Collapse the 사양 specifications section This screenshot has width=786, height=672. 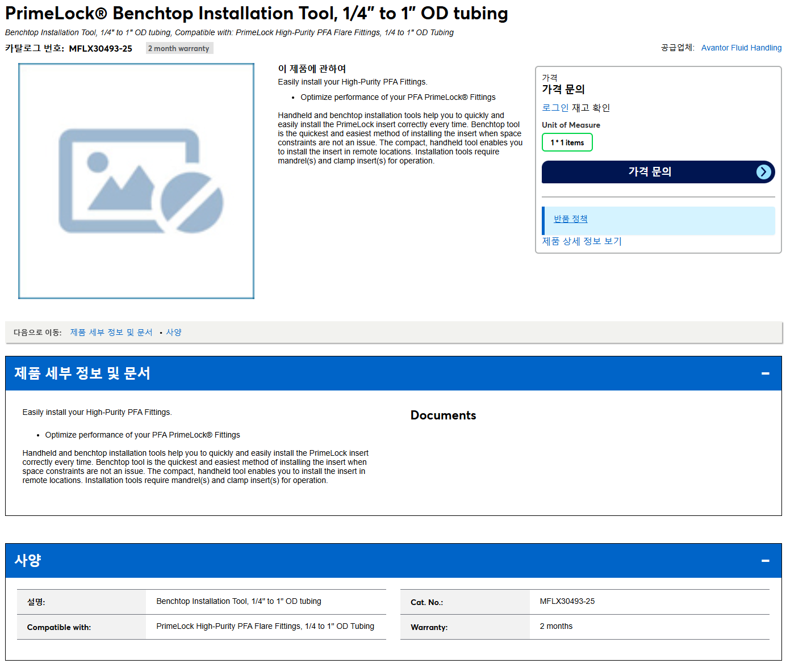(x=765, y=561)
